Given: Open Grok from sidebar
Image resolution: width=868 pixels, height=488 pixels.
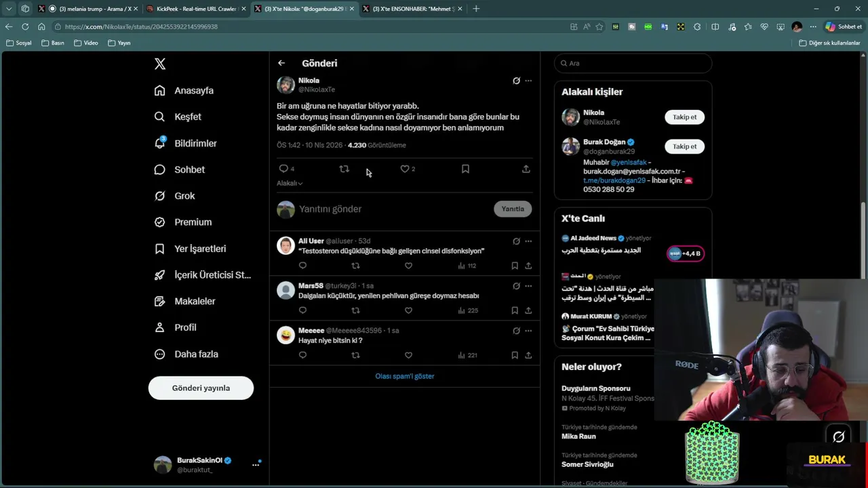Looking at the screenshot, I should [175, 196].
